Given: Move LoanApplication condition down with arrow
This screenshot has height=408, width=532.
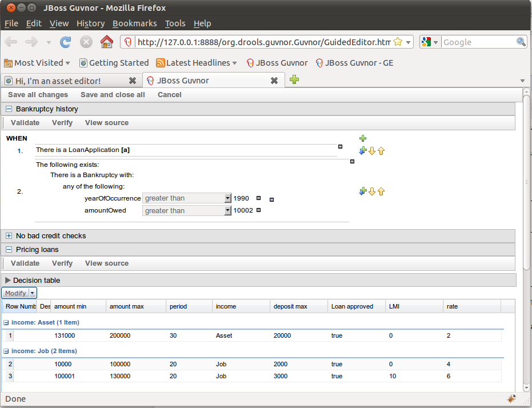Looking at the screenshot, I should coord(371,151).
